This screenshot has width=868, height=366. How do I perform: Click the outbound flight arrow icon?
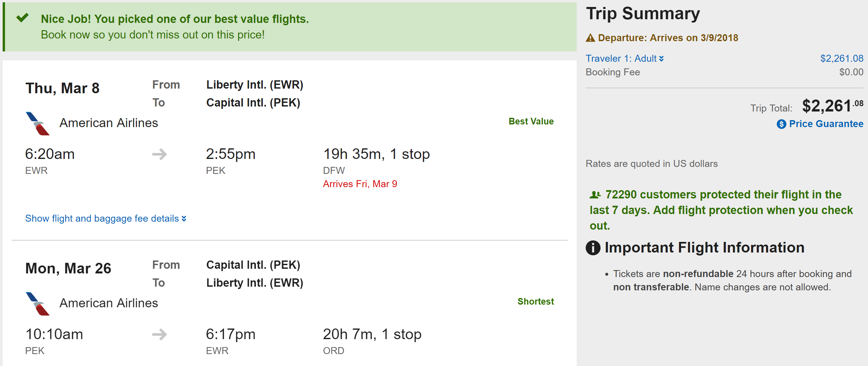tap(159, 154)
